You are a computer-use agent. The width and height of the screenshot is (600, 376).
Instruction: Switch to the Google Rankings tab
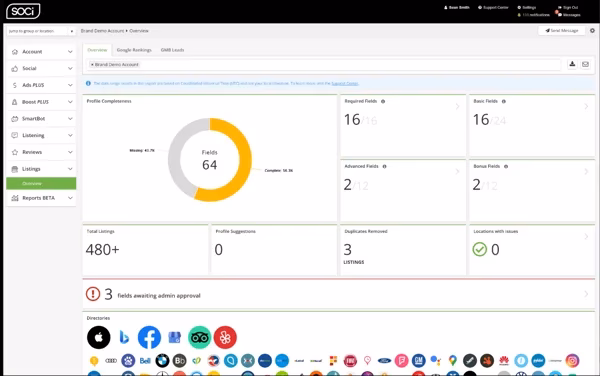(x=134, y=50)
